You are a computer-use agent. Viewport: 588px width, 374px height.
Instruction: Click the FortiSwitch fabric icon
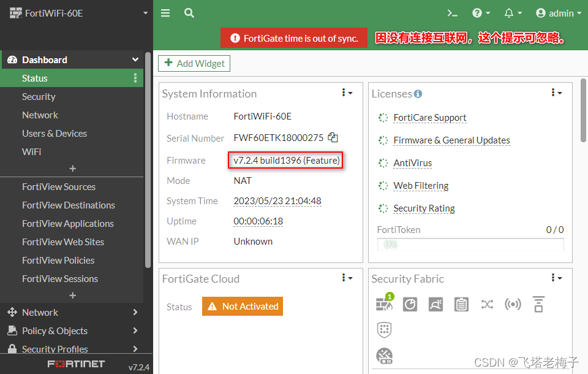point(538,304)
